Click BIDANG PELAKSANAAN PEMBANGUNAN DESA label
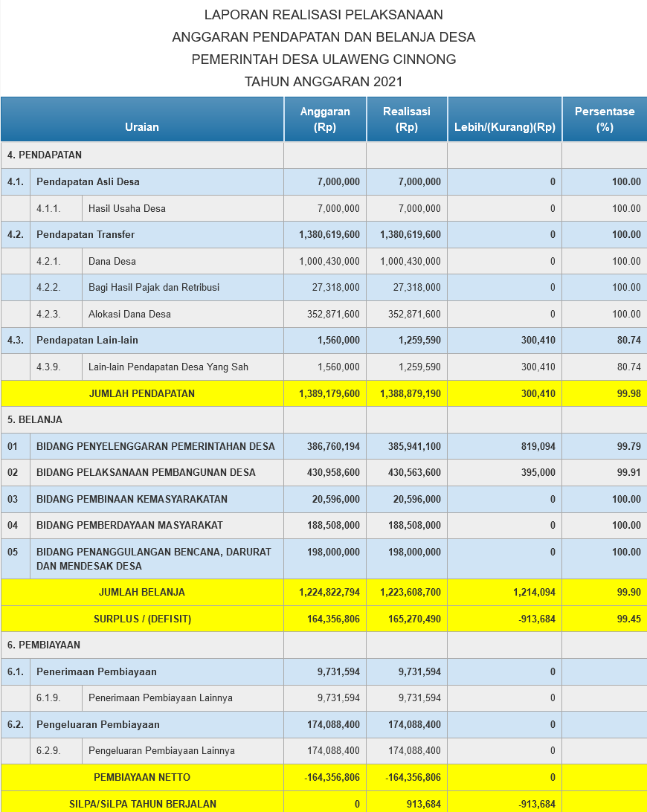The width and height of the screenshot is (647, 812). [146, 472]
